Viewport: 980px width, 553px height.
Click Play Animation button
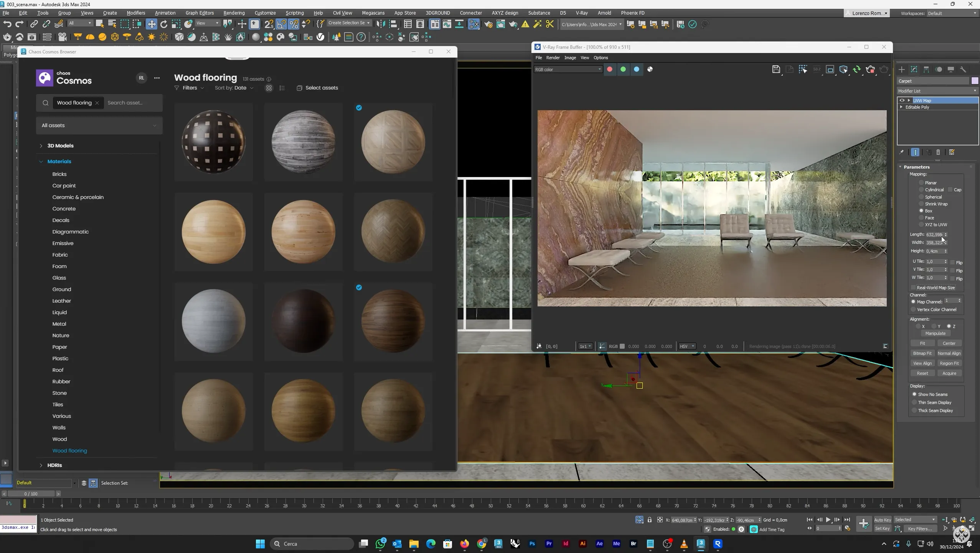[828, 520]
